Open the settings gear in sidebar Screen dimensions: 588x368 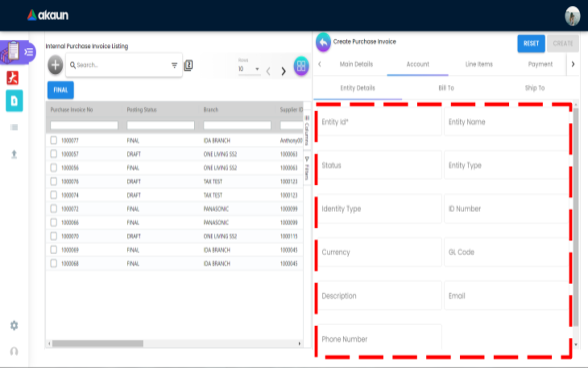pos(14,325)
